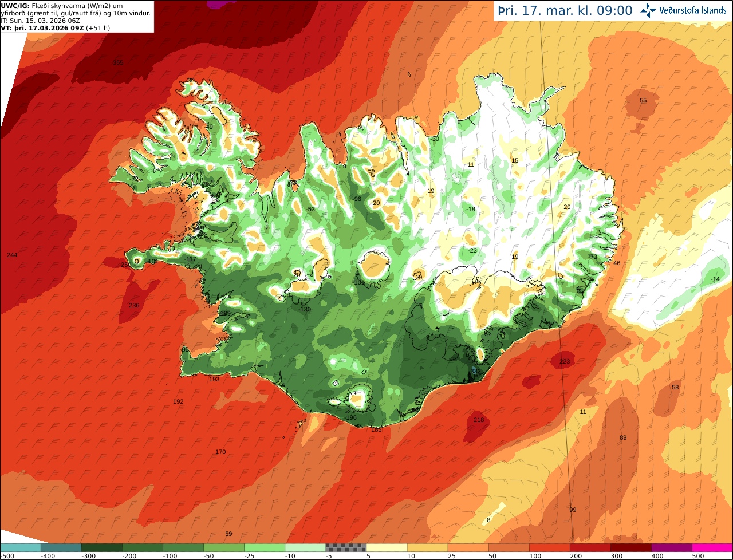Choose the purple 400 to 500 legend swatch
The image size is (733, 560).
671,547
